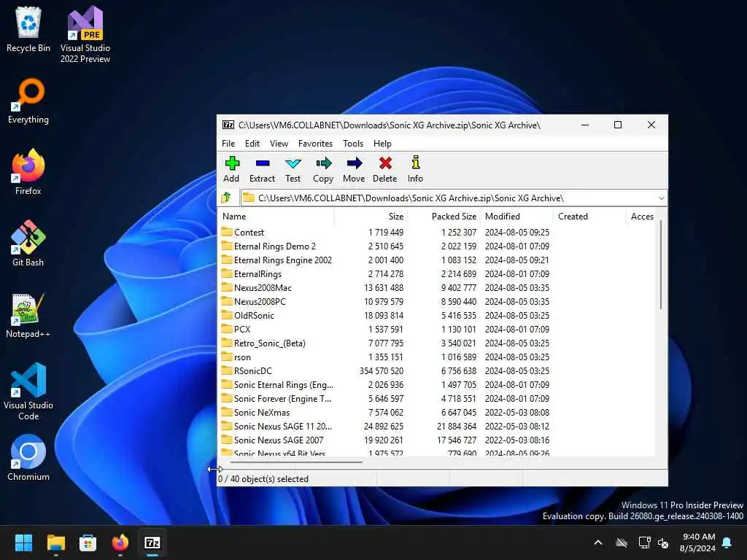Select the Sonic NeXmas folder
Viewport: 747px width, 560px height.
pos(255,412)
